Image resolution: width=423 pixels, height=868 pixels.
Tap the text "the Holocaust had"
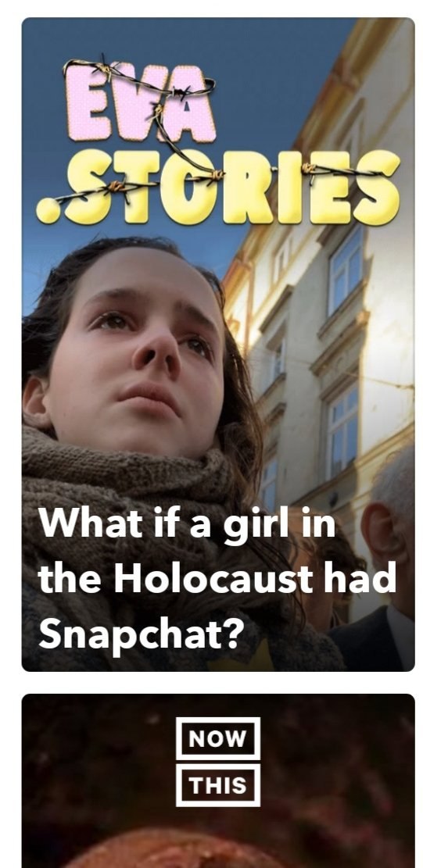pyautogui.click(x=217, y=577)
